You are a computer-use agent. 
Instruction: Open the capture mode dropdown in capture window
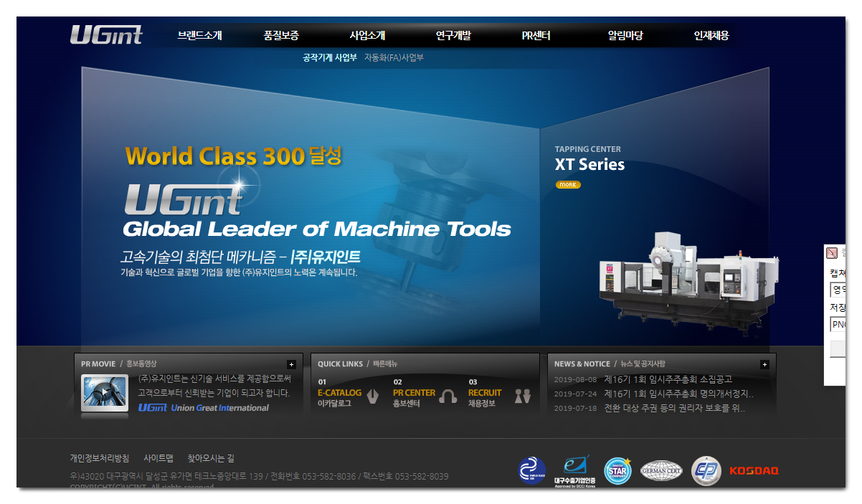coord(838,290)
